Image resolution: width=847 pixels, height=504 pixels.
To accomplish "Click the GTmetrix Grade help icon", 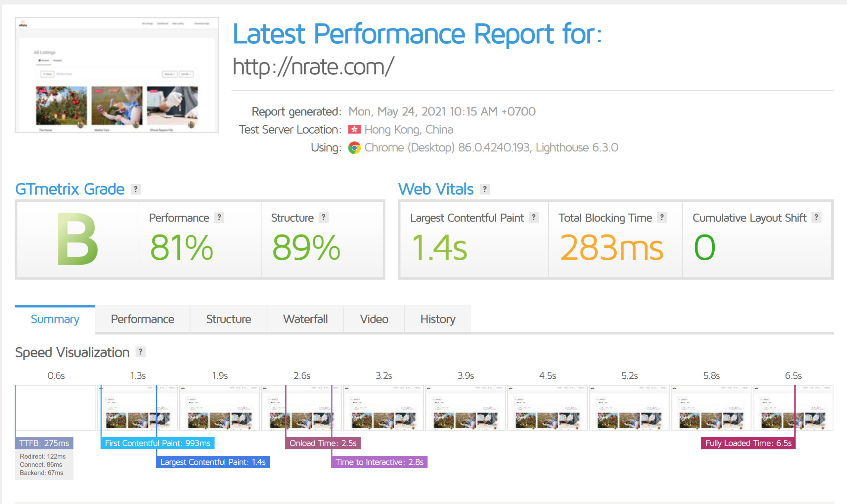I will click(x=136, y=189).
